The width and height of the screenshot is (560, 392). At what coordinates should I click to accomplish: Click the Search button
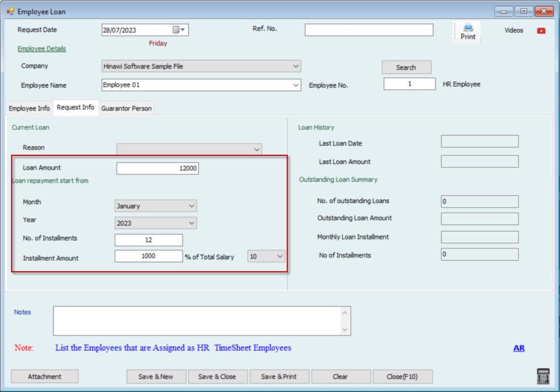406,67
